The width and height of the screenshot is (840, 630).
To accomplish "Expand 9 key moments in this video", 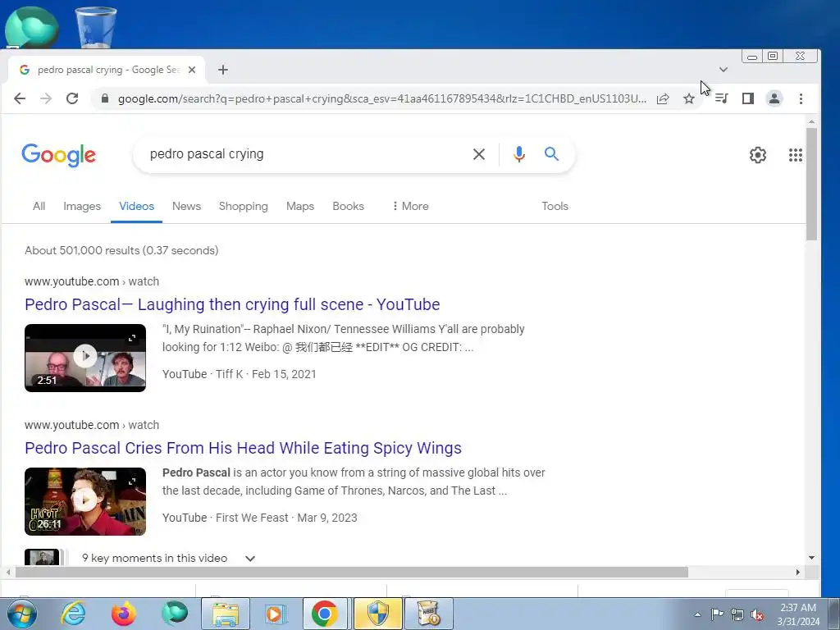I will point(168,558).
